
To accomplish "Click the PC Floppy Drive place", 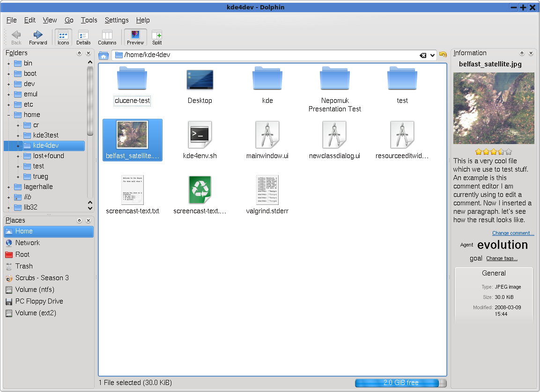I will [x=39, y=301].
